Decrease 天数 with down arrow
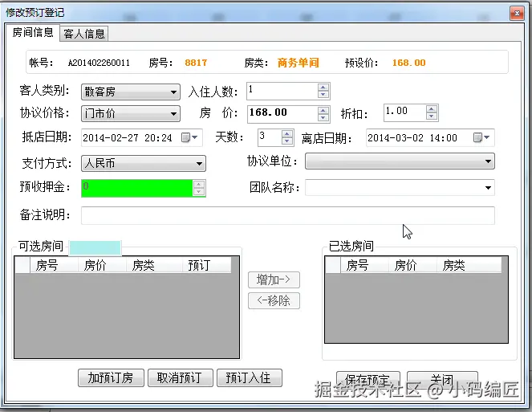The image size is (532, 412). [x=287, y=141]
